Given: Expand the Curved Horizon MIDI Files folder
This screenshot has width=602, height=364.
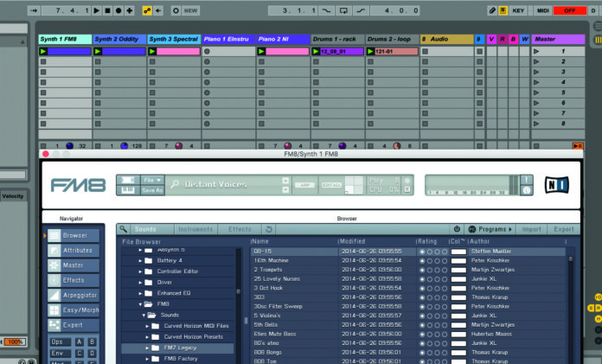Looking at the screenshot, I should coord(147,326).
